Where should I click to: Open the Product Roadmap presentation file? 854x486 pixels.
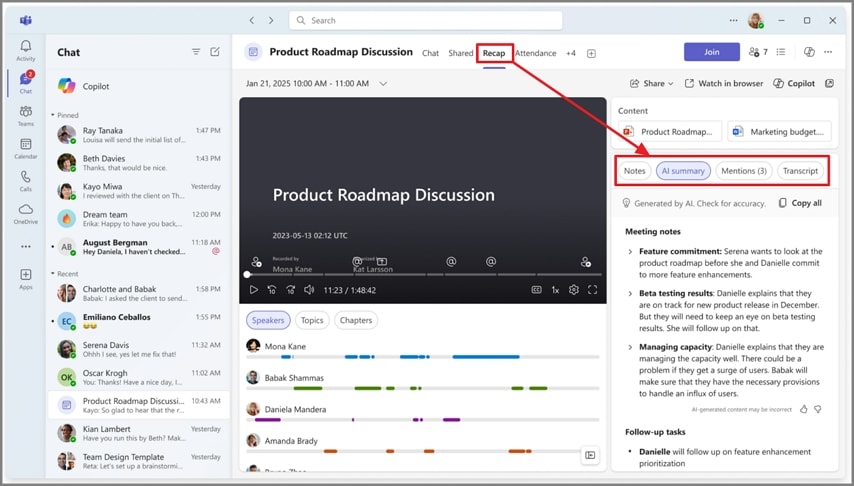(670, 131)
